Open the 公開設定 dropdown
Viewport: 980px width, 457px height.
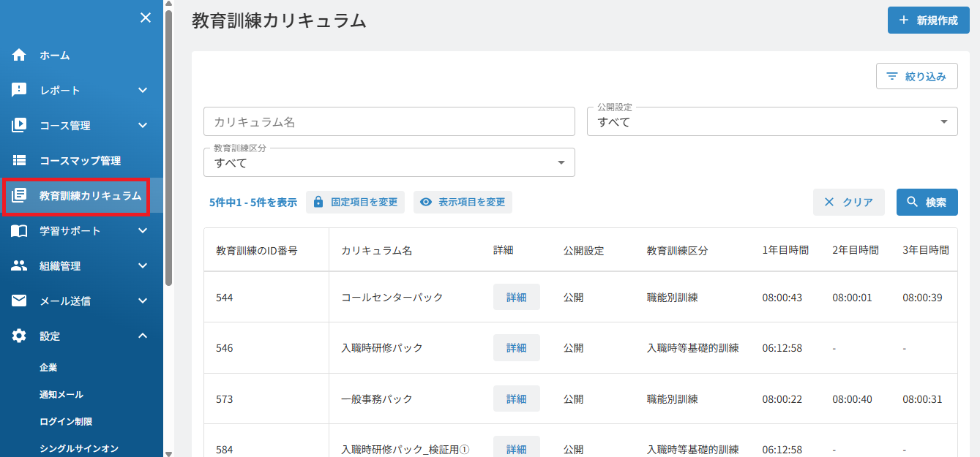pos(772,121)
